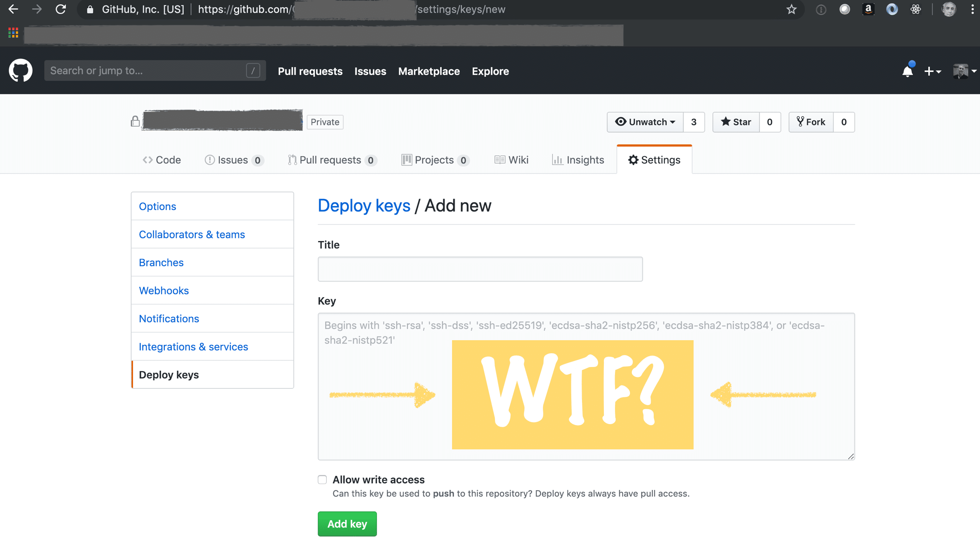Click the Deploy keys sidebar link
The height and width of the screenshot is (544, 980).
click(169, 375)
